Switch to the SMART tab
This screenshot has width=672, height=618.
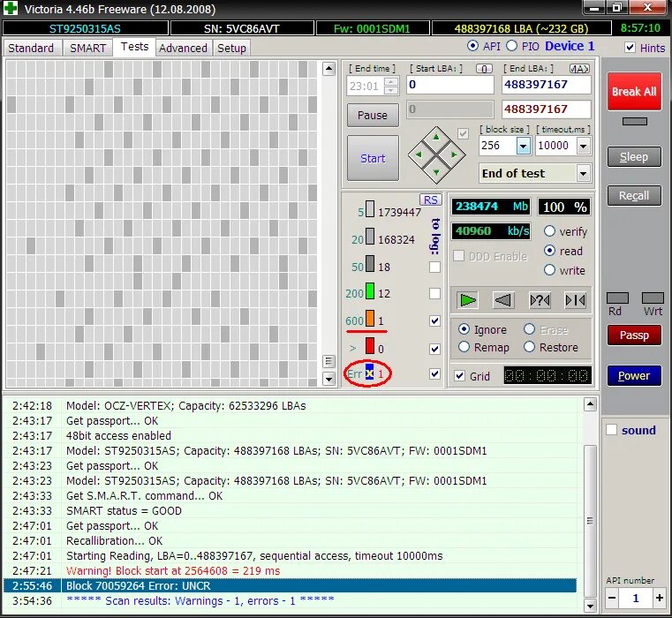pyautogui.click(x=87, y=48)
